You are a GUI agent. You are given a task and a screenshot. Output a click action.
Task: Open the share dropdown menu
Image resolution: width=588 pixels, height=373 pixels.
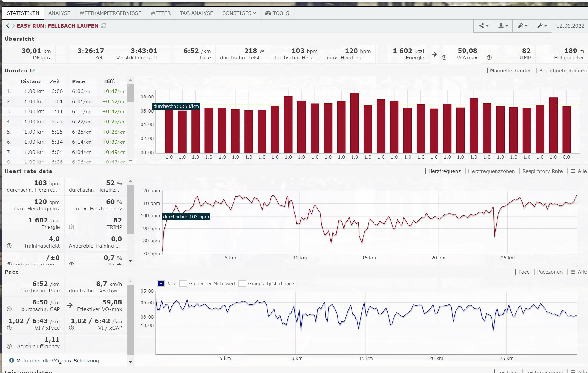483,26
